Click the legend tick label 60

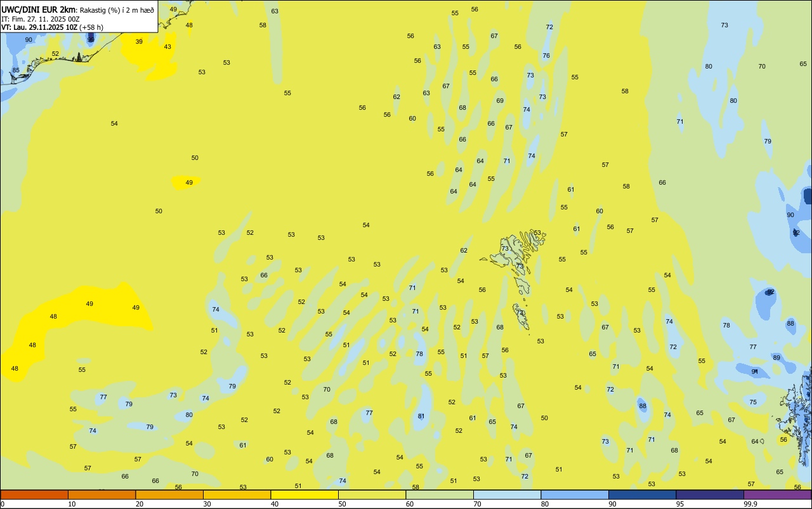[x=409, y=504]
